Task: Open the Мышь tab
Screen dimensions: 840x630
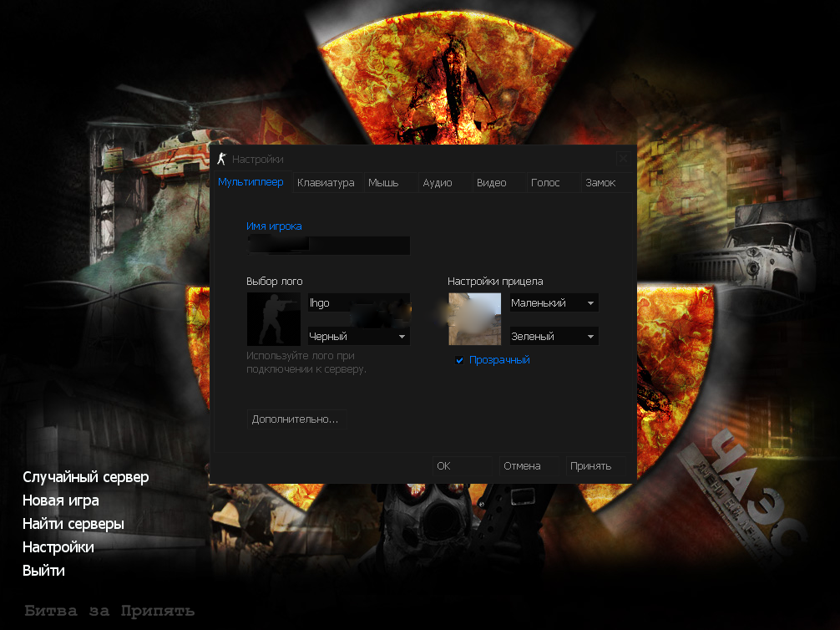Action: click(x=383, y=183)
